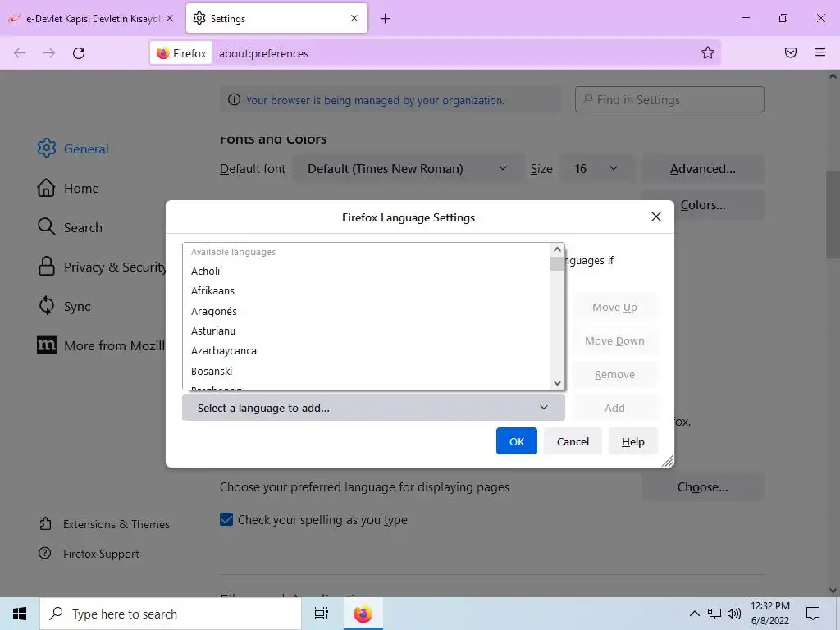The image size is (840, 630).
Task: Open the volume control in the system tray
Action: 734,614
